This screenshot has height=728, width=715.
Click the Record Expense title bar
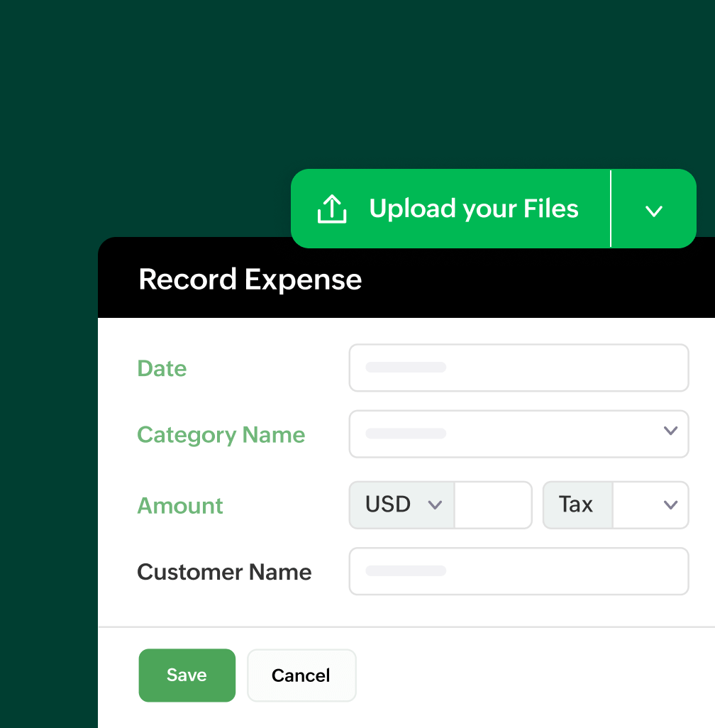[x=250, y=279]
